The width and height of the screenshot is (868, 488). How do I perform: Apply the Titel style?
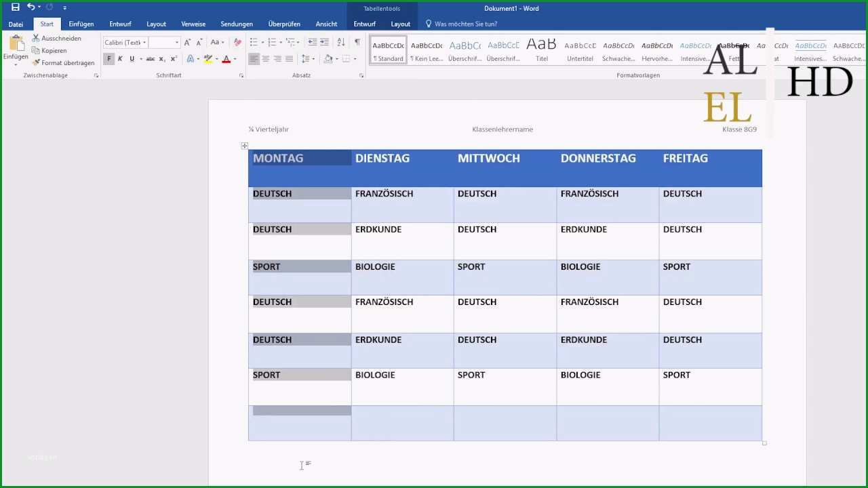(542, 50)
